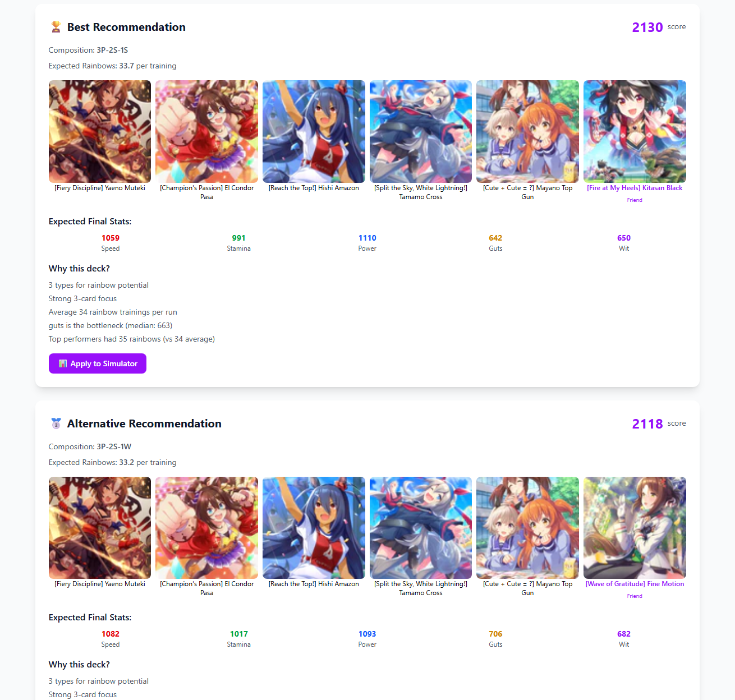Select Mayano Top Gun card in alternative deck
The image size is (735, 700).
(x=527, y=528)
